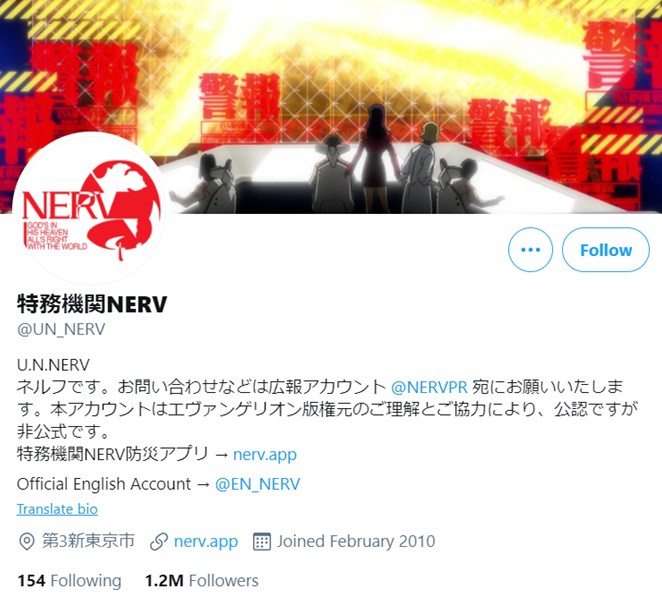Click the Joined February 2010 text
This screenshot has height=600, width=662.
(356, 541)
